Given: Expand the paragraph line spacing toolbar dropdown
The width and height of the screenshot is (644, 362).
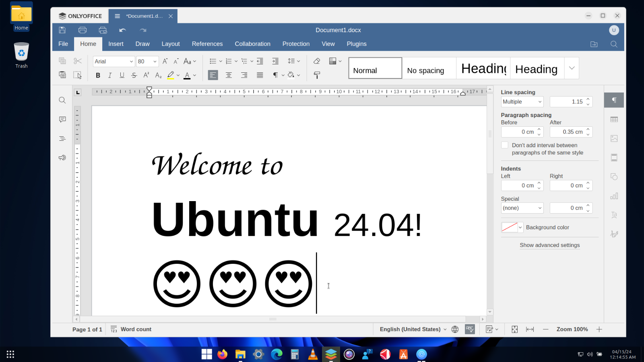Looking at the screenshot, I should tap(298, 61).
